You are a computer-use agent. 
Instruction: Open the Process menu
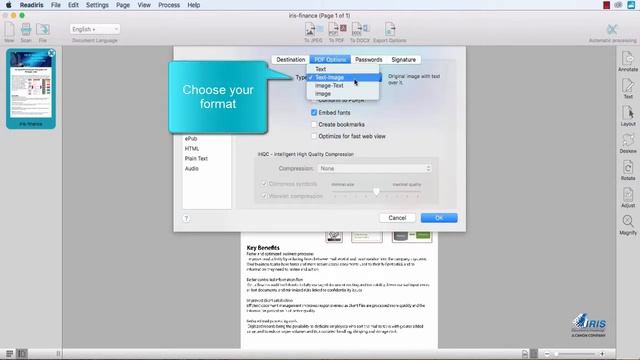point(169,5)
